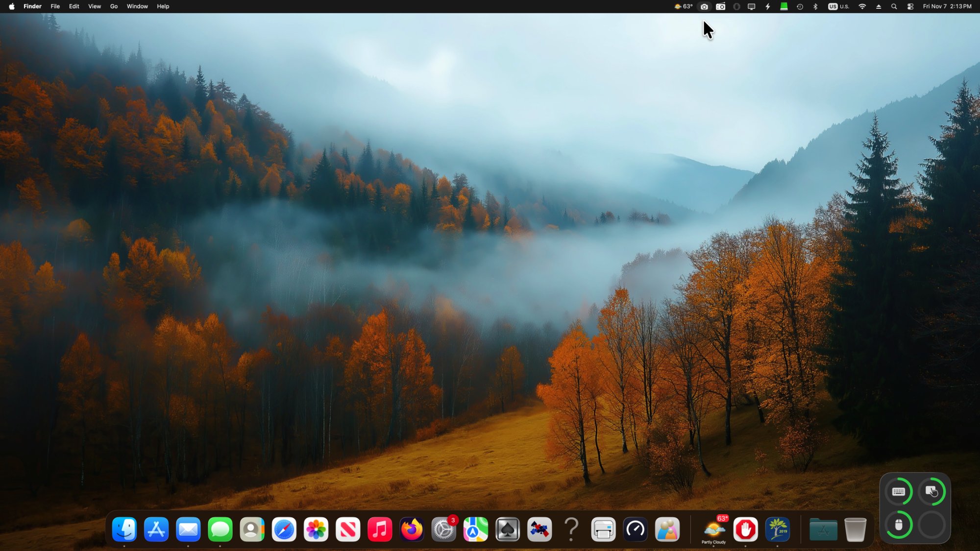Open Speedtest gauge app in Dock
Image resolution: width=980 pixels, height=551 pixels.
636,529
